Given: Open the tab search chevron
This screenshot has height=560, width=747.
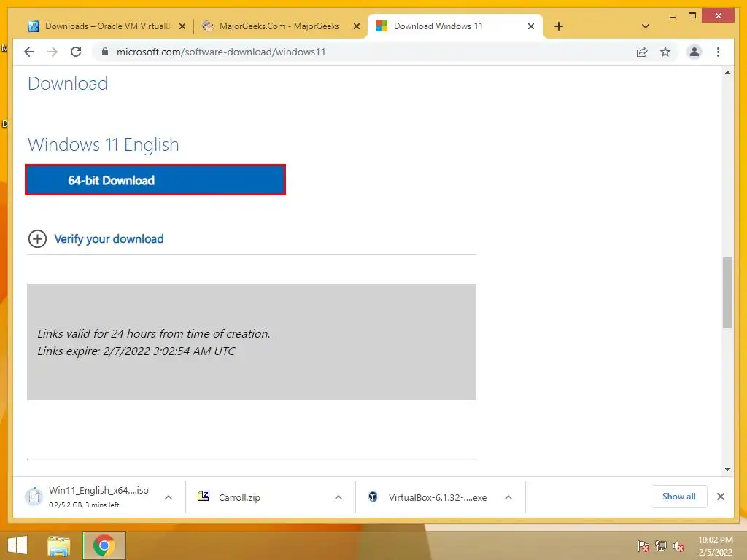Looking at the screenshot, I should tap(645, 26).
